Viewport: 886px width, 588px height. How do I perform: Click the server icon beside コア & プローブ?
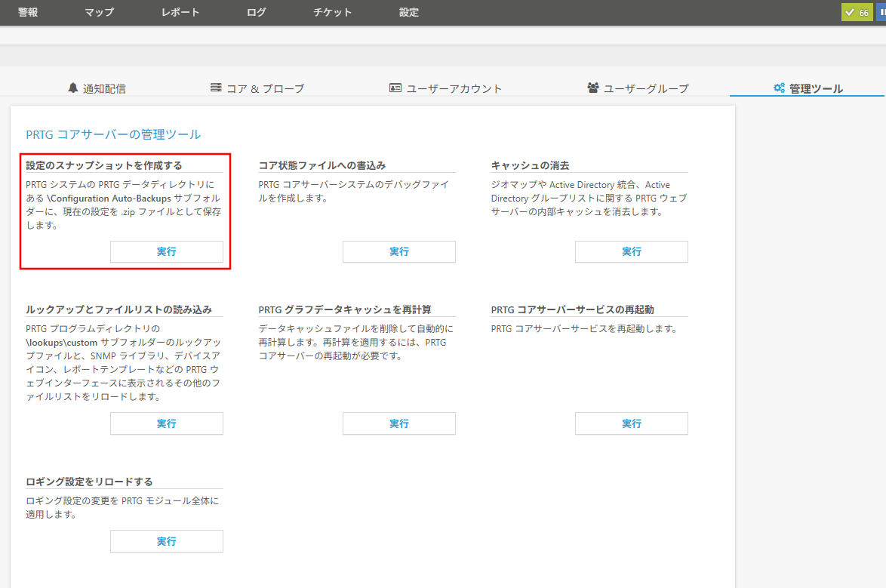[216, 88]
